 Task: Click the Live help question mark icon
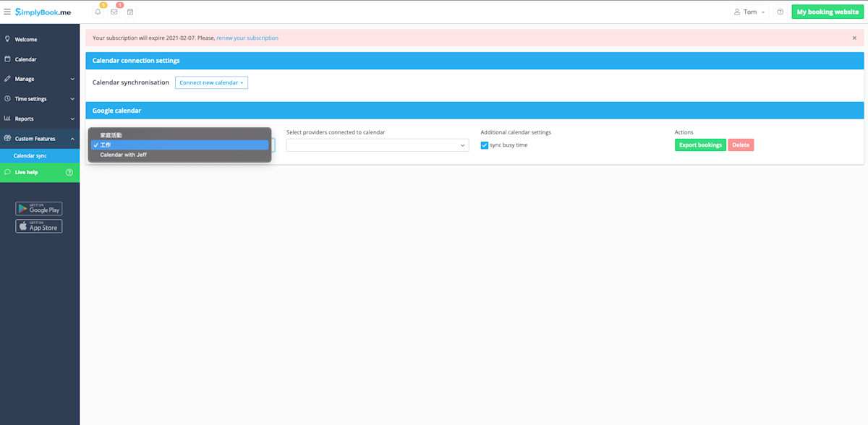[x=70, y=172]
